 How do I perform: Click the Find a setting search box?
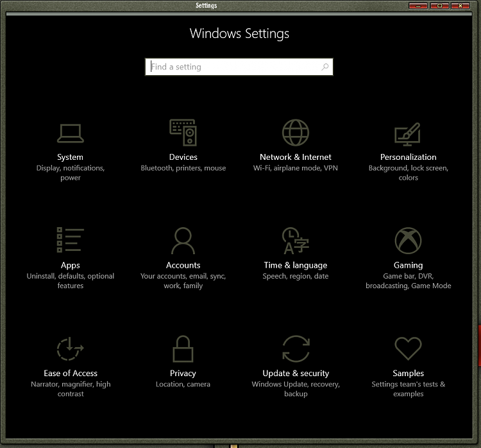pyautogui.click(x=239, y=67)
